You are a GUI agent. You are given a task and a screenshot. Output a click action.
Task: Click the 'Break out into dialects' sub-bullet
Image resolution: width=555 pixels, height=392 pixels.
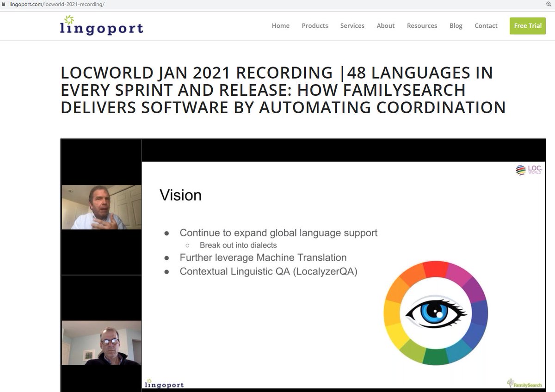[x=238, y=245]
